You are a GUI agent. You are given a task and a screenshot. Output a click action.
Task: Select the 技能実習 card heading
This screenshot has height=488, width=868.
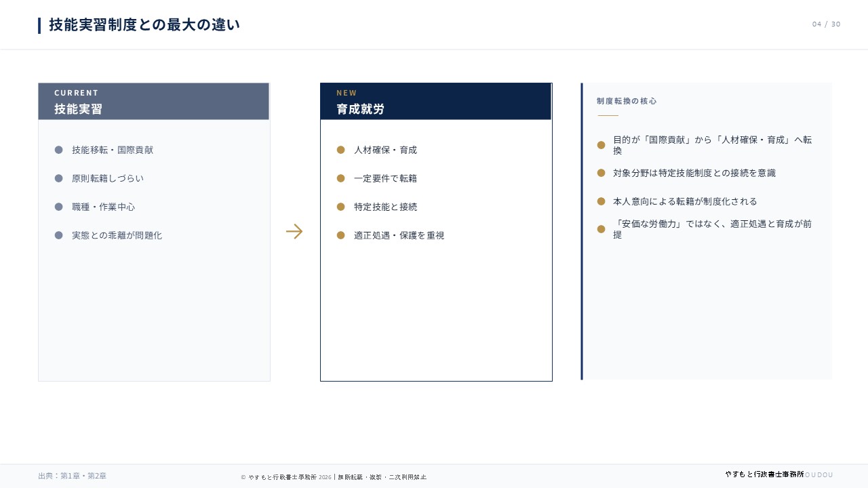pyautogui.click(x=78, y=109)
